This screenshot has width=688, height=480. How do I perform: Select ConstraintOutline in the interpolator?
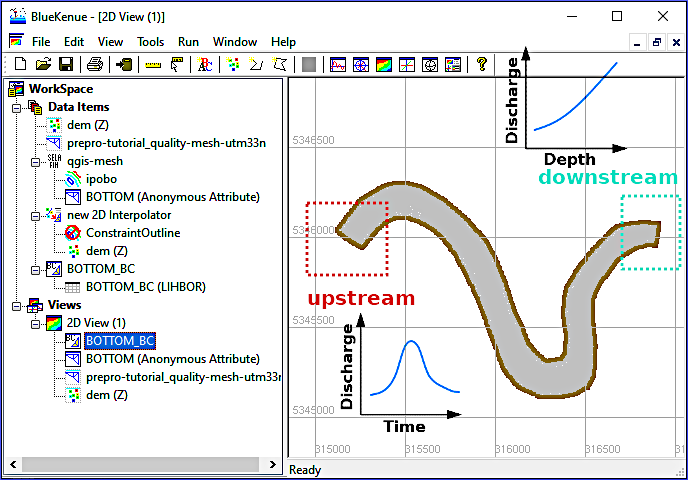(133, 233)
